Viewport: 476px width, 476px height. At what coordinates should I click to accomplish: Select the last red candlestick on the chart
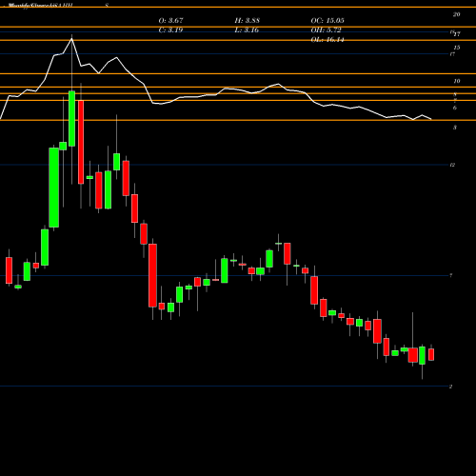point(431,354)
